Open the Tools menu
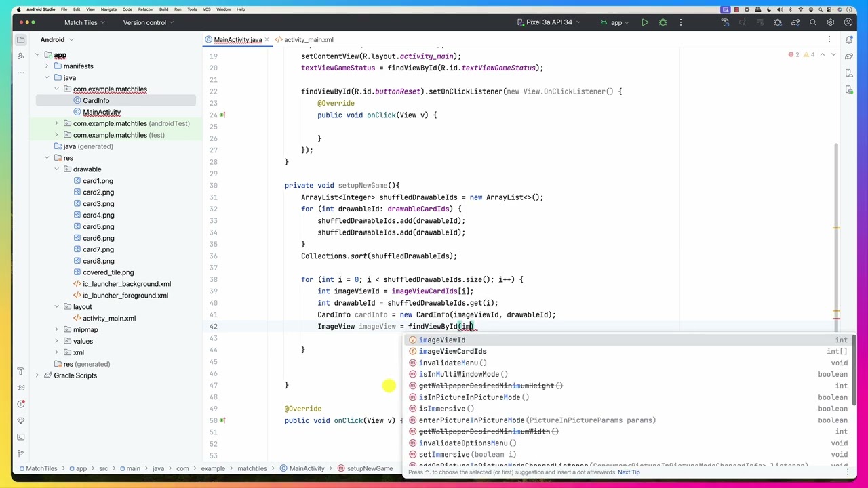The width and height of the screenshot is (868, 488). click(192, 9)
